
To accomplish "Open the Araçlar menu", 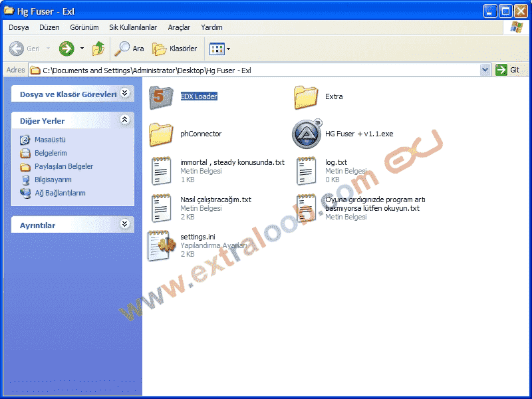I will pos(179,27).
